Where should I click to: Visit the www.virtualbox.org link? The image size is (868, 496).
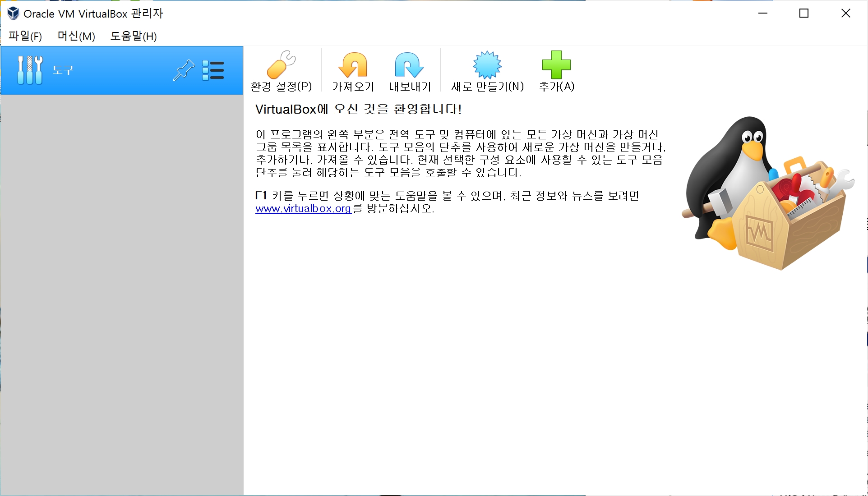[303, 208]
